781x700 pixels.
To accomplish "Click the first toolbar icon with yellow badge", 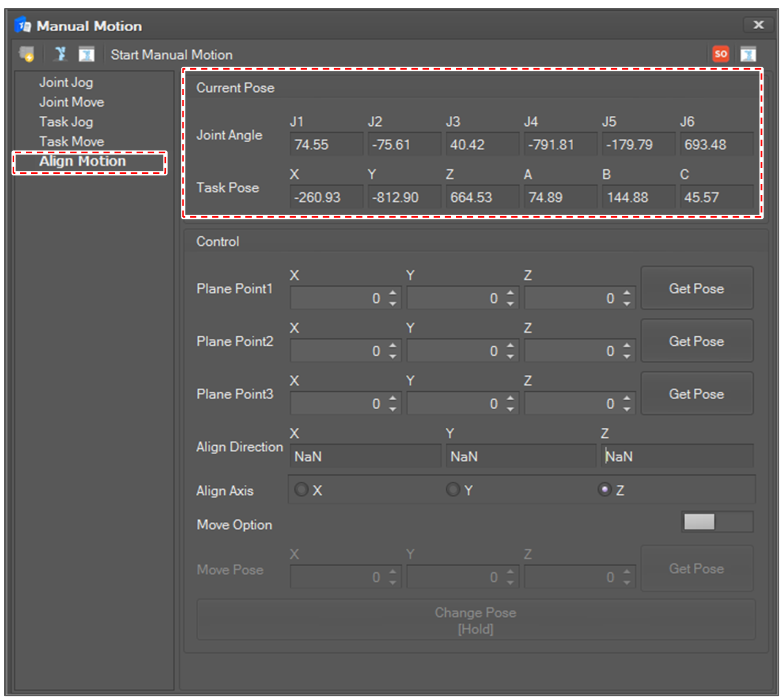I will [26, 54].
